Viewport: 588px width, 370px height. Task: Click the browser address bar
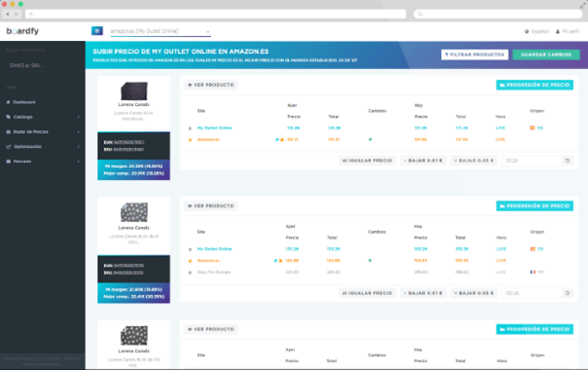click(x=216, y=14)
